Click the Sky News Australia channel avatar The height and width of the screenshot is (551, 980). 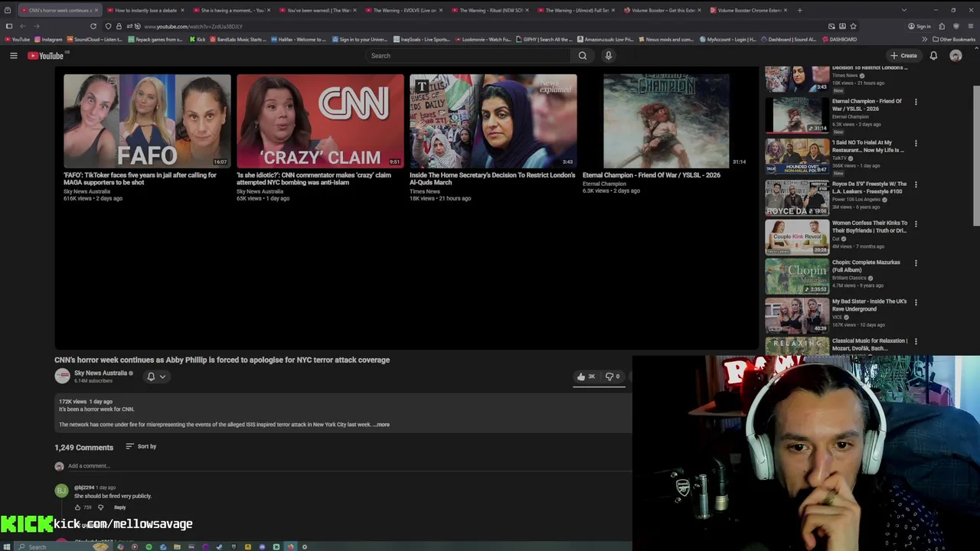(x=62, y=376)
